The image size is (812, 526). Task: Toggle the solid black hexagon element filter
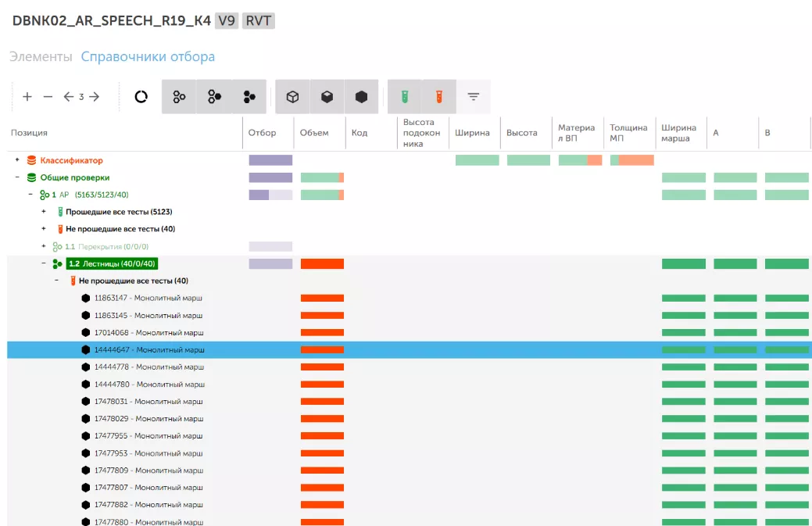tap(361, 97)
